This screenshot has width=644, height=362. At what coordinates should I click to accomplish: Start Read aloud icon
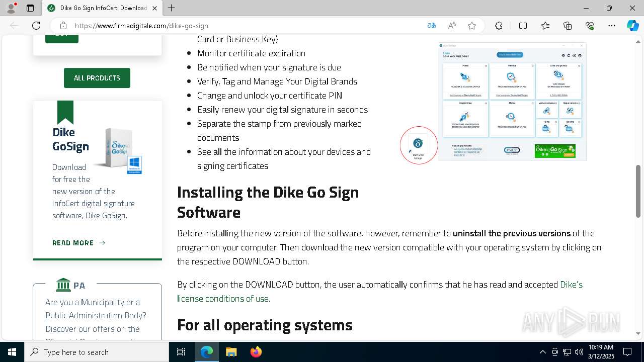pyautogui.click(x=452, y=26)
